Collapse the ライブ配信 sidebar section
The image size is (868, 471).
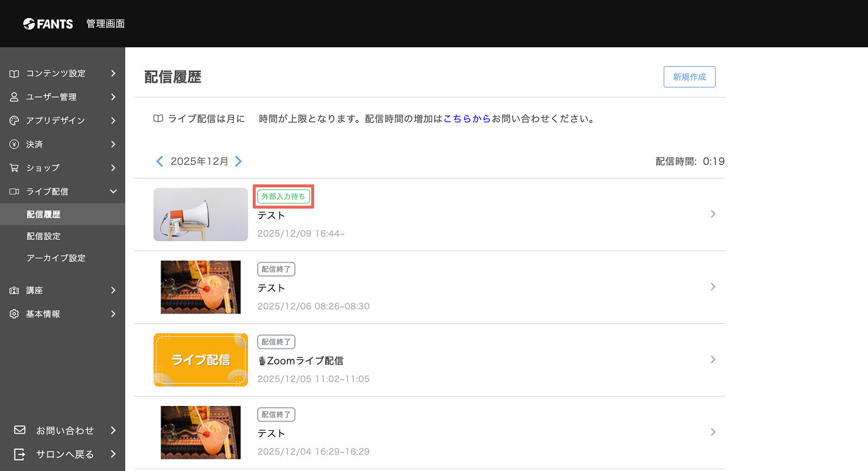(x=113, y=191)
